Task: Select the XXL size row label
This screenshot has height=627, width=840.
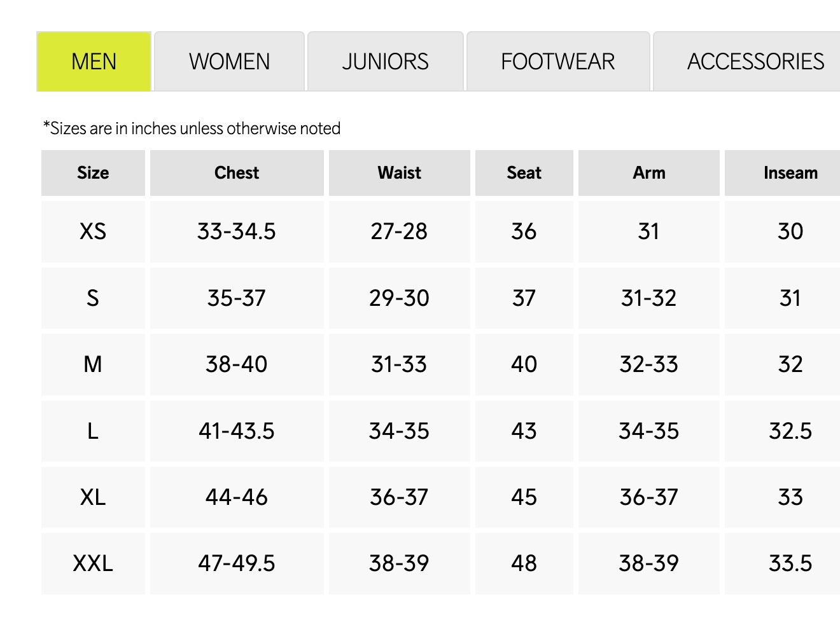Action: (93, 563)
